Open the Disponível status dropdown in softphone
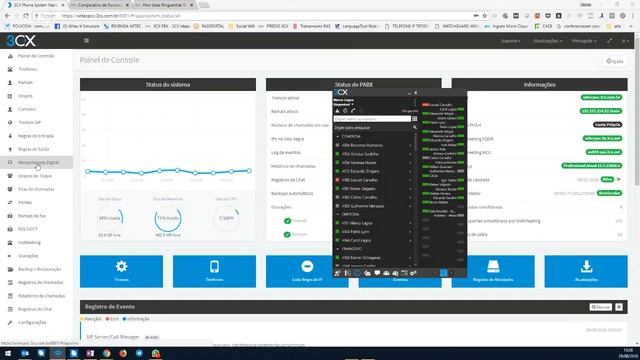Image resolution: width=640 pixels, height=360 pixels. coord(344,104)
